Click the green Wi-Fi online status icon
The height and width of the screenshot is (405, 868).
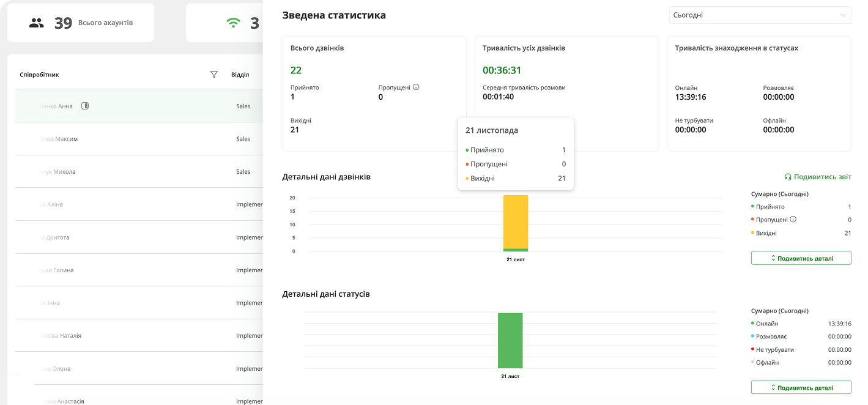(x=232, y=22)
